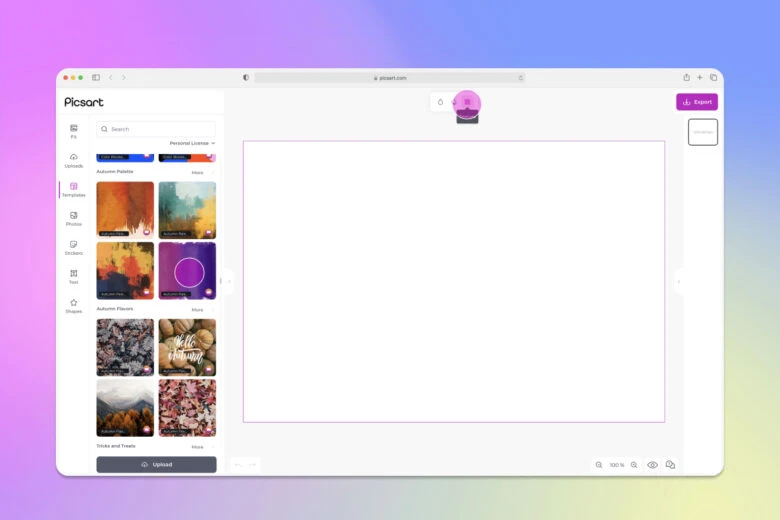Click the background color droplet icon
This screenshot has height=520, width=780.
pos(440,102)
